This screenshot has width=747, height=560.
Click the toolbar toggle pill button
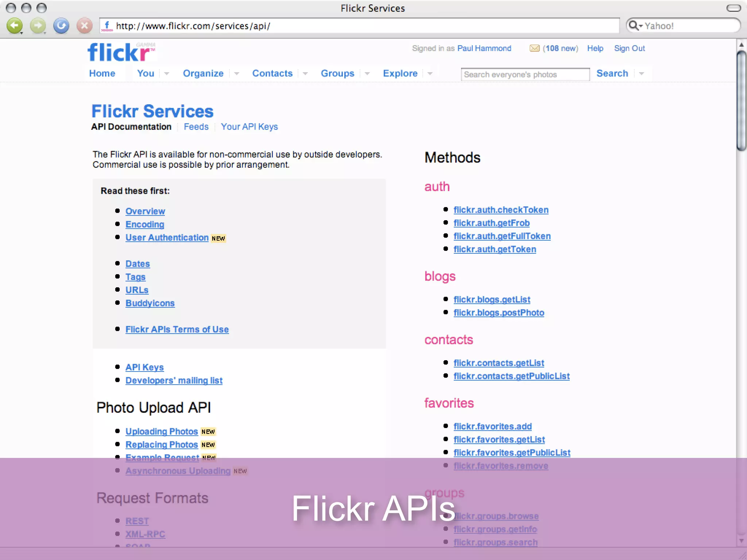(734, 8)
